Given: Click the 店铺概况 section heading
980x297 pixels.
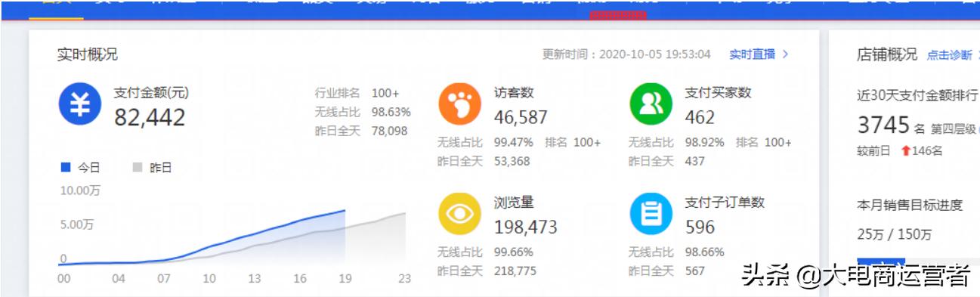Looking at the screenshot, I should point(887,54).
